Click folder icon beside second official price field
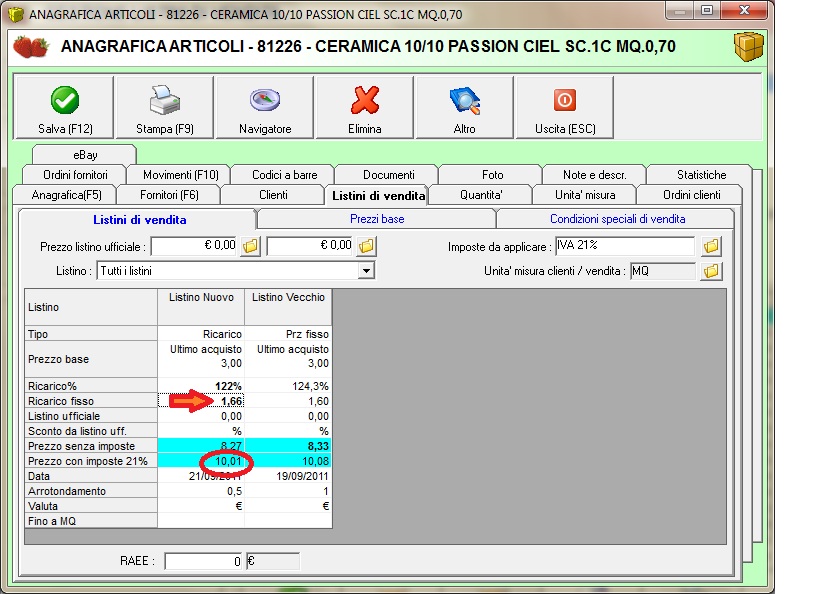 point(367,246)
